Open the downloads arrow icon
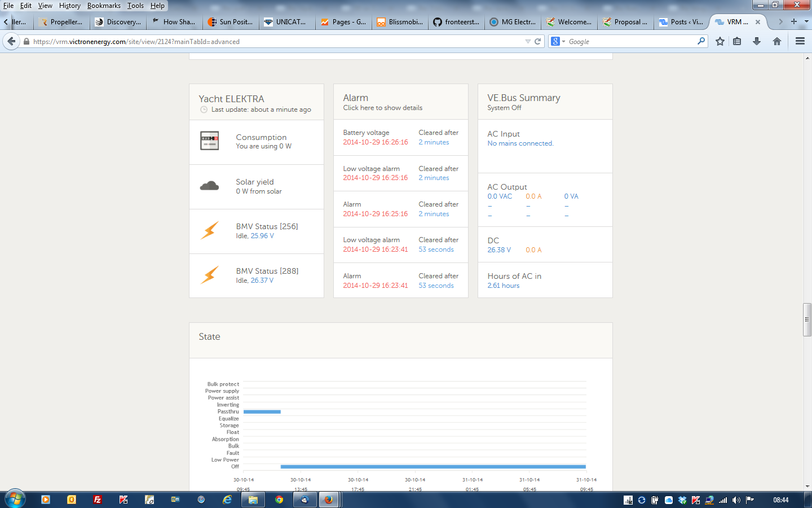This screenshot has height=508, width=812. [757, 41]
